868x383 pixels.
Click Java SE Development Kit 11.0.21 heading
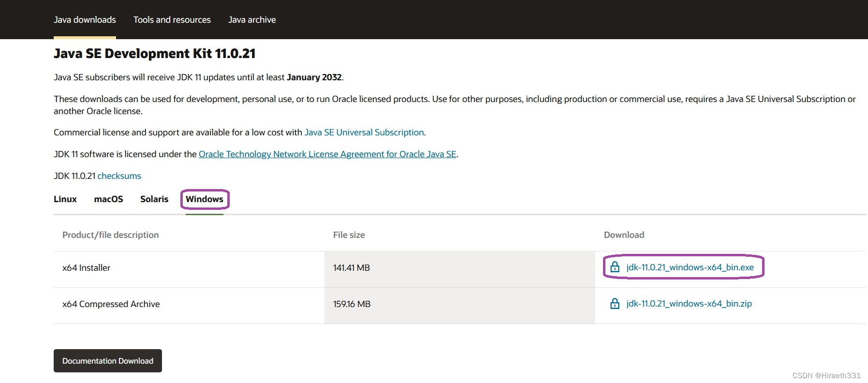[x=154, y=53]
